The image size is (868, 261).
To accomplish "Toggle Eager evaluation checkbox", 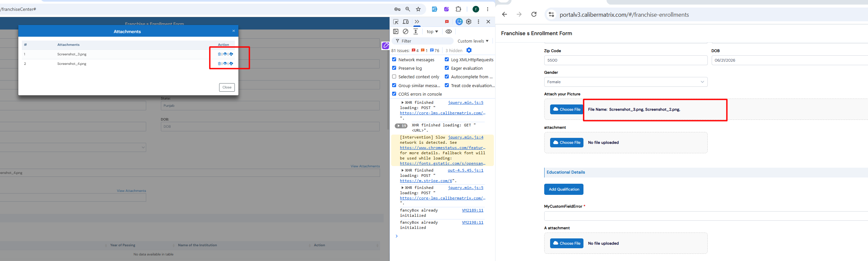I will [447, 68].
